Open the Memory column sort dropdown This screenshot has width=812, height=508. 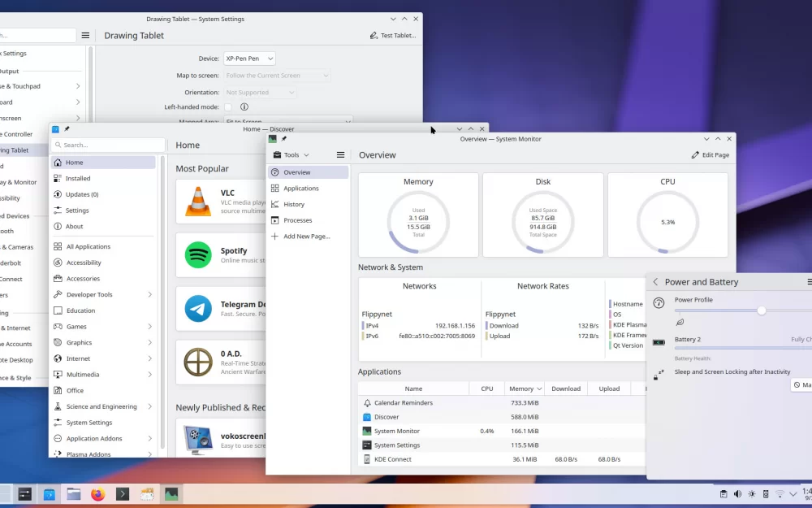click(536, 388)
